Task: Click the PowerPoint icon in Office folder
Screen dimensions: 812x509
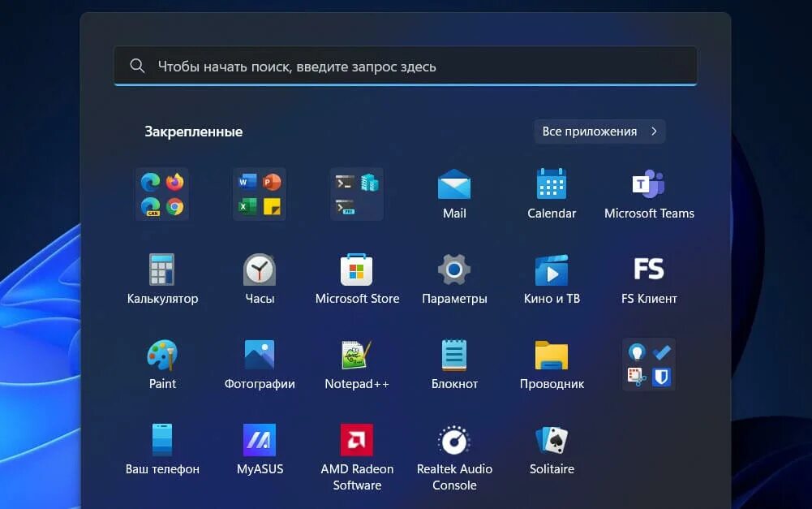Action: click(272, 182)
